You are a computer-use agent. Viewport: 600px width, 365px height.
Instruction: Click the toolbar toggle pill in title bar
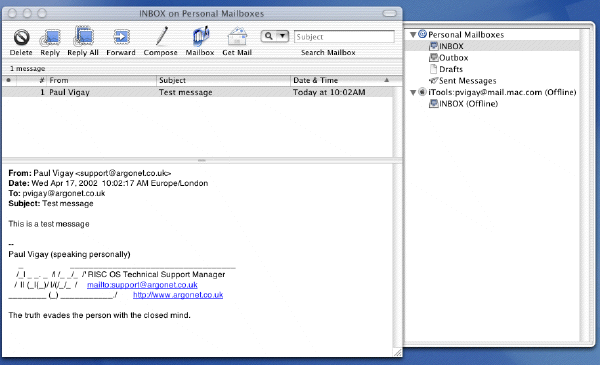[390, 13]
